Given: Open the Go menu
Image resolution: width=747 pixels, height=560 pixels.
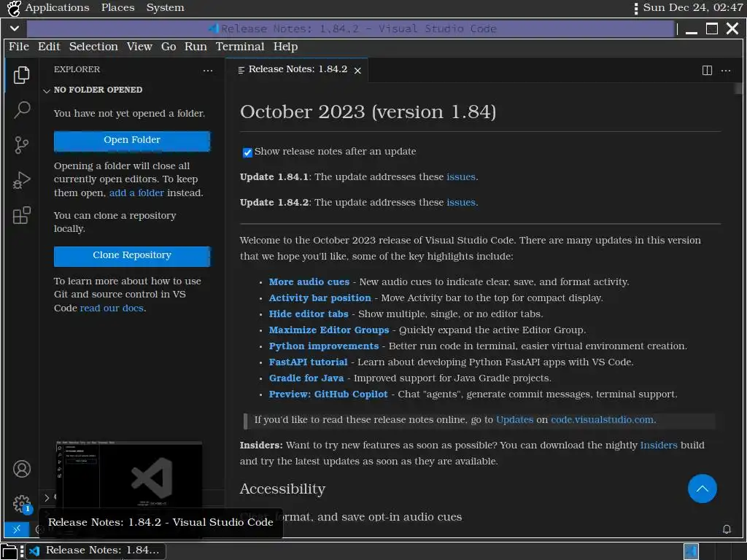Looking at the screenshot, I should tap(169, 47).
